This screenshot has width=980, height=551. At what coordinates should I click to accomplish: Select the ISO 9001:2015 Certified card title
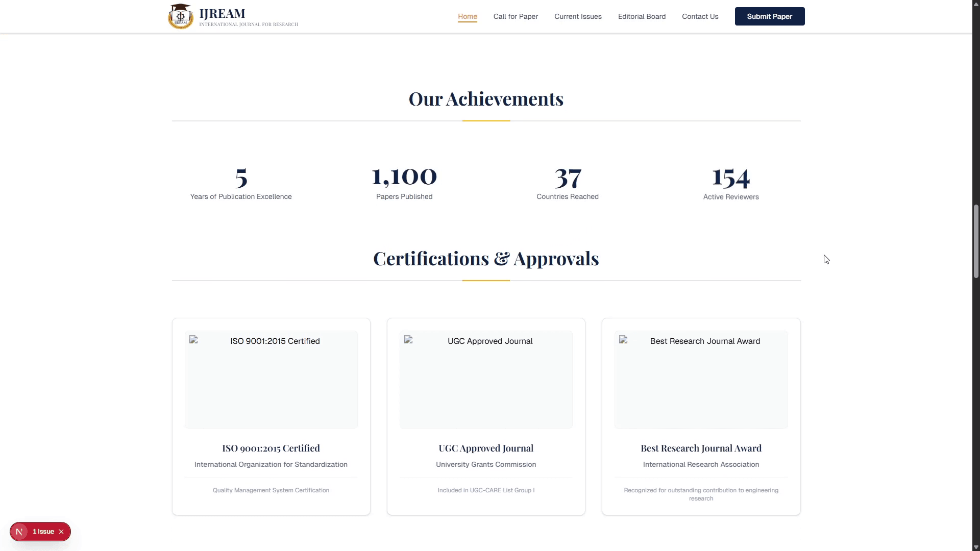[x=271, y=448]
